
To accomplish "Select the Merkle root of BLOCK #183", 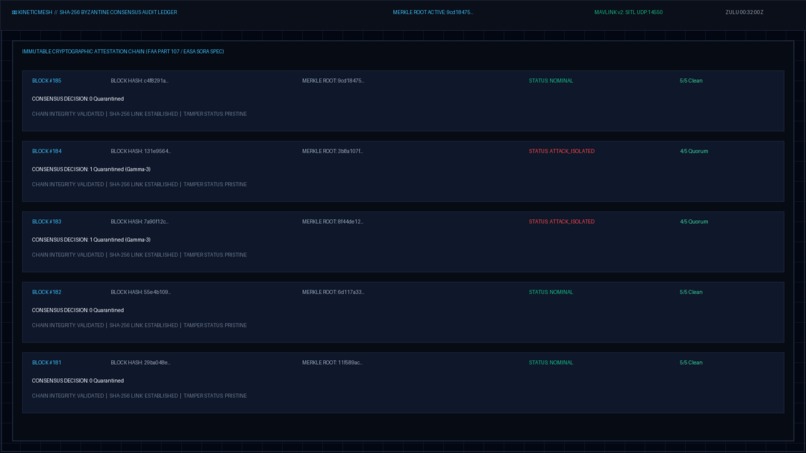I will [333, 222].
